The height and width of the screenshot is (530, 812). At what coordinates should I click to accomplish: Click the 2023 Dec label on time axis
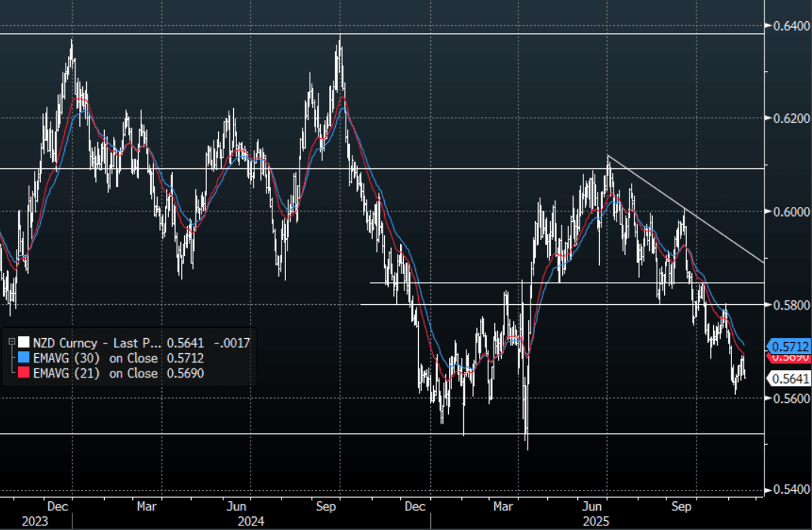click(x=57, y=507)
